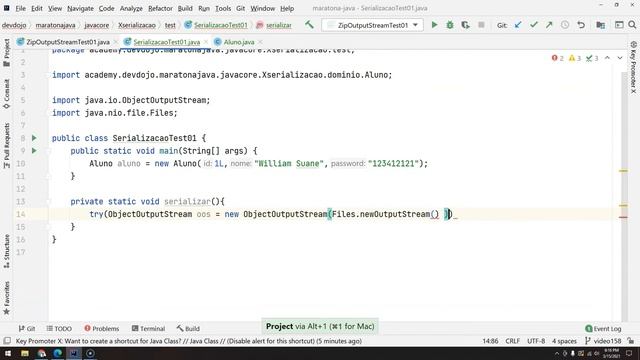
Task: Click serializar method in navigation bar
Action: click(274, 25)
